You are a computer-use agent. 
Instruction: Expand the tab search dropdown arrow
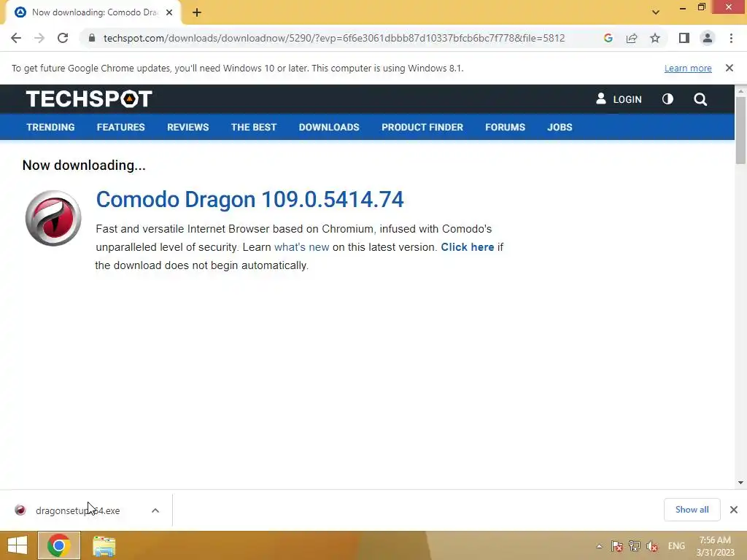tap(656, 12)
